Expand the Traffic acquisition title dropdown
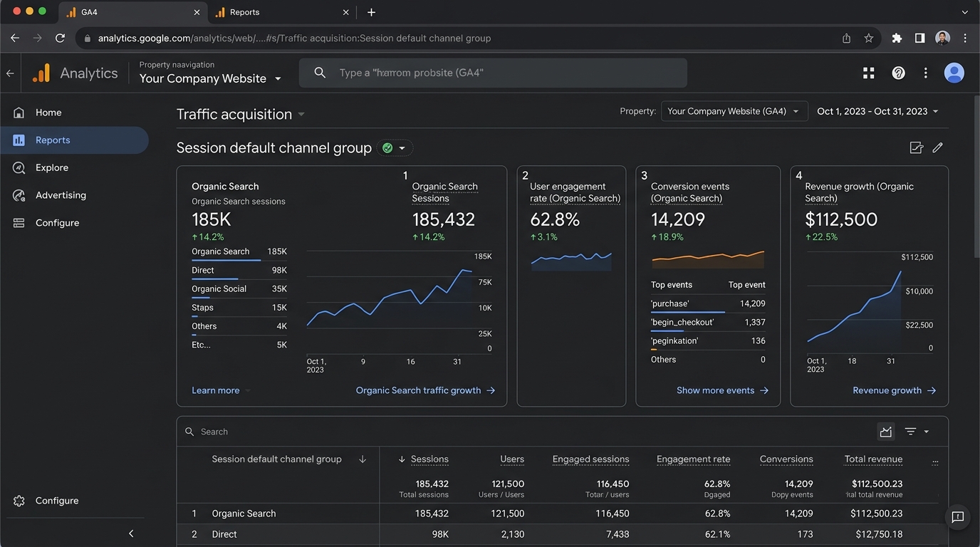 click(x=301, y=115)
